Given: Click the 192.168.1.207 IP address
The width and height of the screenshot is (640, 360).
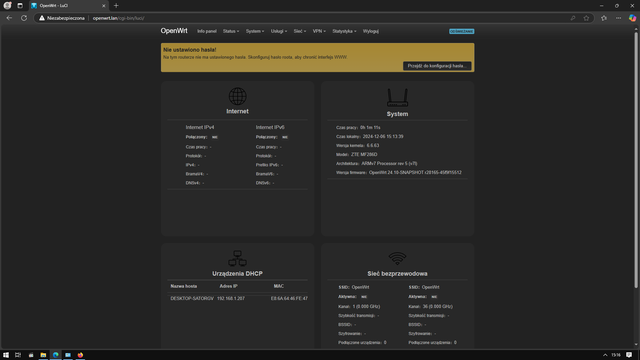Looking at the screenshot, I should [x=231, y=298].
